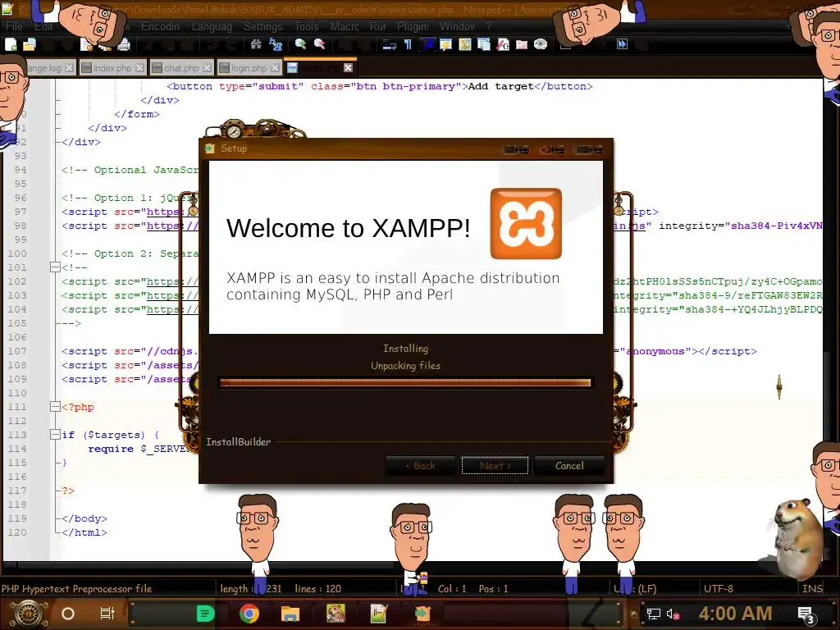Click the XAMPP installer taskbar icon
The width and height of the screenshot is (840, 630).
(x=422, y=614)
